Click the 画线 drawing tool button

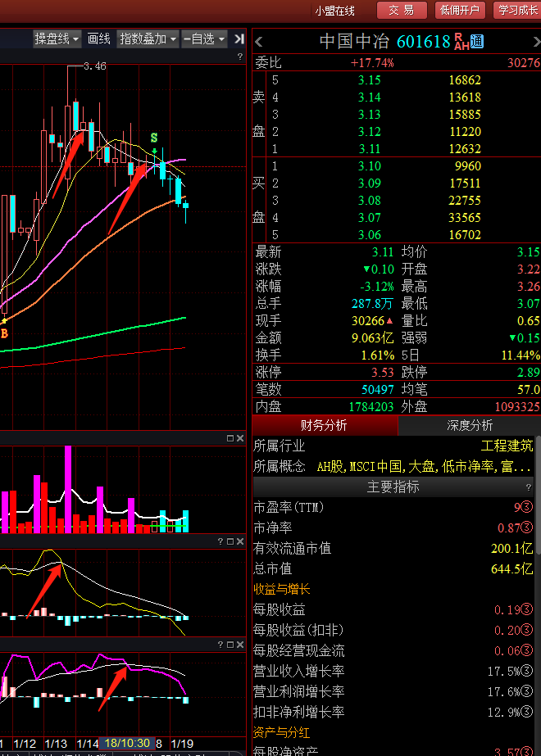point(99,38)
